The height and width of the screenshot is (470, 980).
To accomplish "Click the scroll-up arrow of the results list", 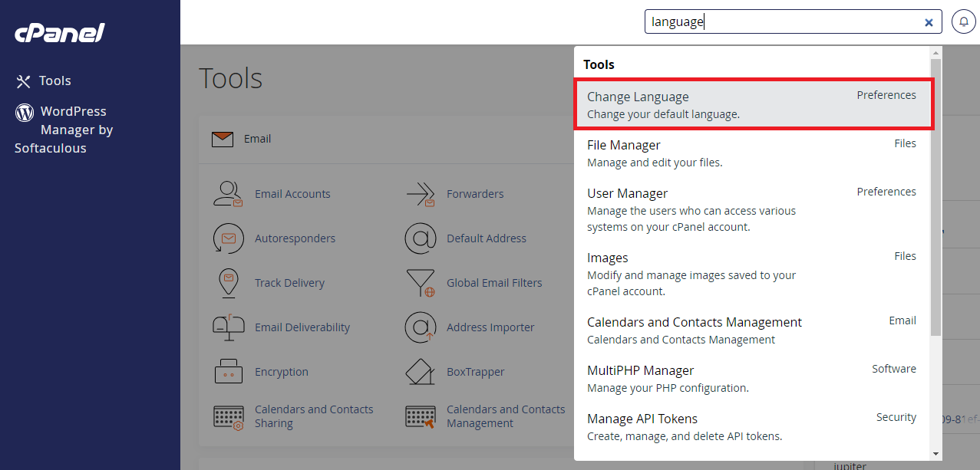I will pos(935,53).
